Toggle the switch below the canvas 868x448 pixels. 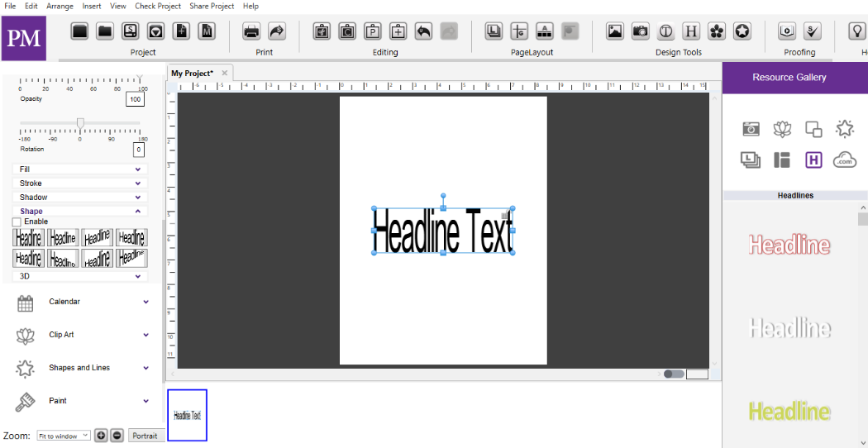pos(674,374)
